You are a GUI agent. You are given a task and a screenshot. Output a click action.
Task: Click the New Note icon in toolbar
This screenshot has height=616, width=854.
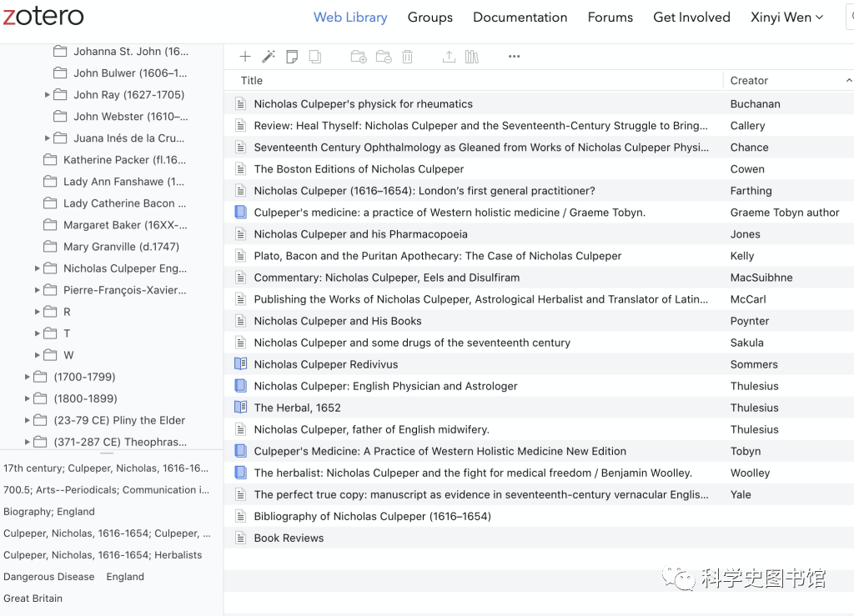[292, 57]
